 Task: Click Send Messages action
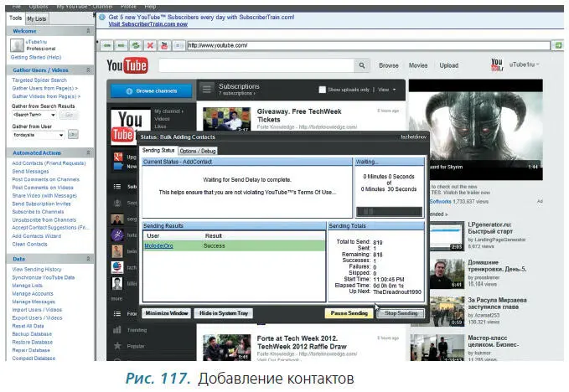coord(30,171)
